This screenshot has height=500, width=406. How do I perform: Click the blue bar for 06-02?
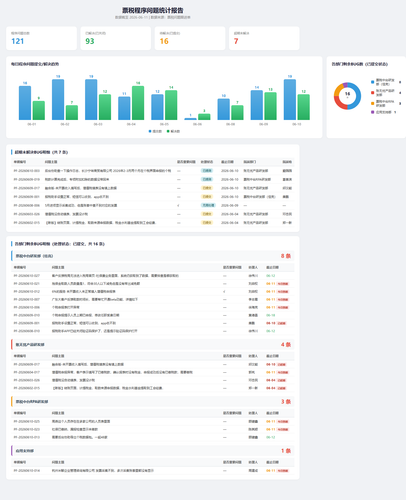coord(58,100)
